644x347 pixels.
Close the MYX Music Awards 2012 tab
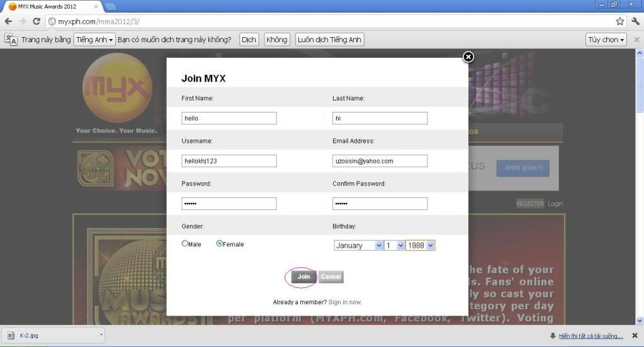pyautogui.click(x=96, y=6)
